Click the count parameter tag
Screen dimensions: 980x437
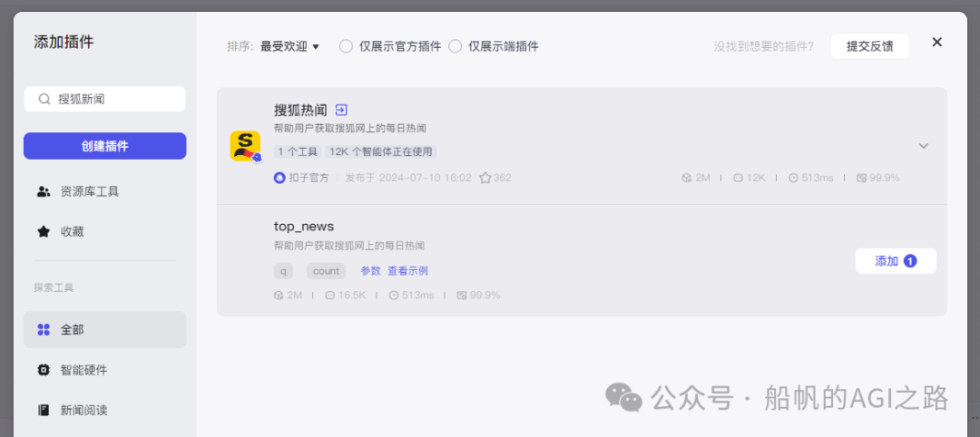click(x=327, y=271)
